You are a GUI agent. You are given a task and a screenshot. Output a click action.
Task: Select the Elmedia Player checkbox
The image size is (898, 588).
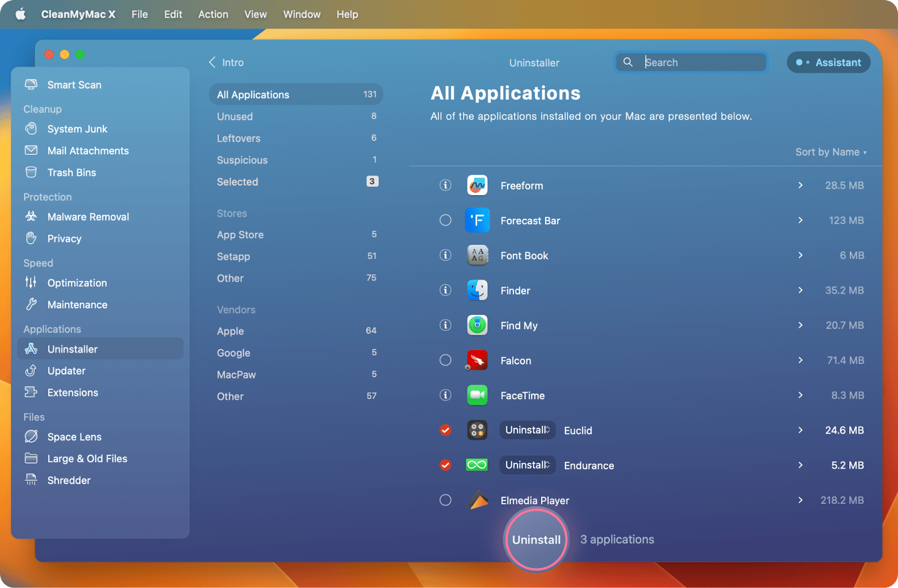(x=445, y=500)
